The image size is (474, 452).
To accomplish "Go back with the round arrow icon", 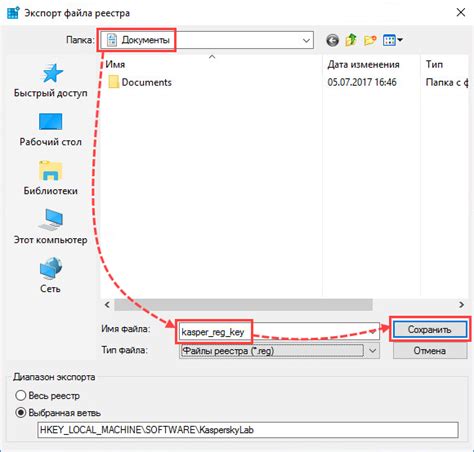I will point(332,40).
